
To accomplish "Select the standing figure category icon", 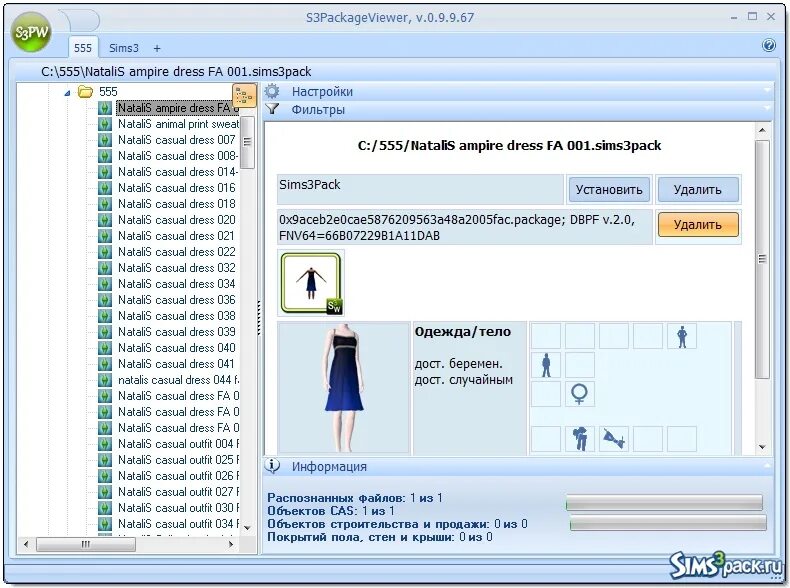I will tap(546, 365).
